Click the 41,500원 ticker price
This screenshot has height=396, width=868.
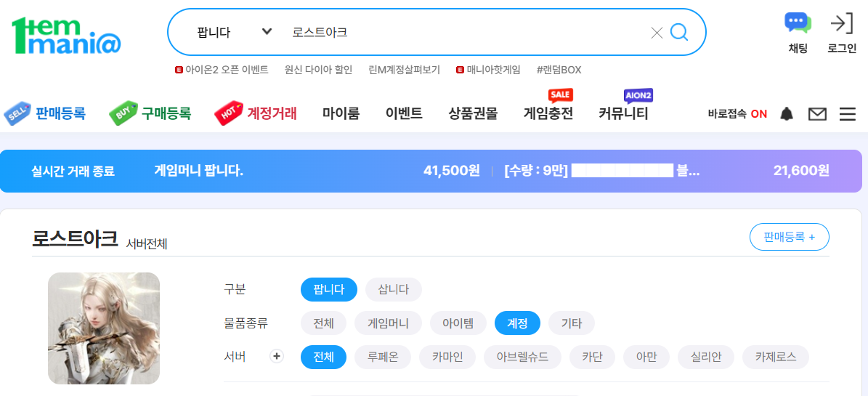click(451, 171)
